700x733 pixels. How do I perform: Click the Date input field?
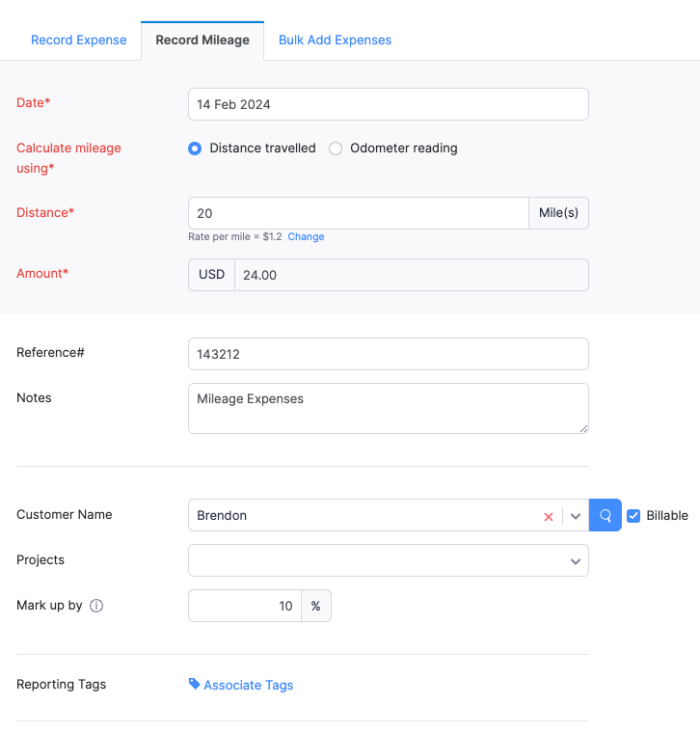pyautogui.click(x=389, y=104)
